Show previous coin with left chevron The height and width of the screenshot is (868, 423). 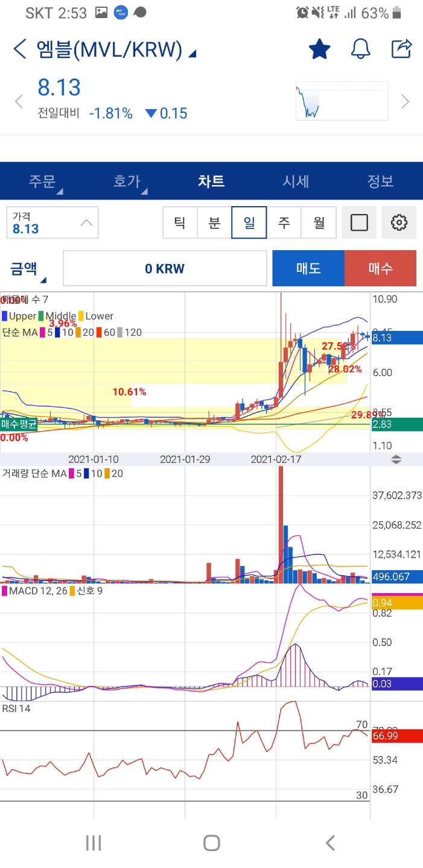(19, 101)
